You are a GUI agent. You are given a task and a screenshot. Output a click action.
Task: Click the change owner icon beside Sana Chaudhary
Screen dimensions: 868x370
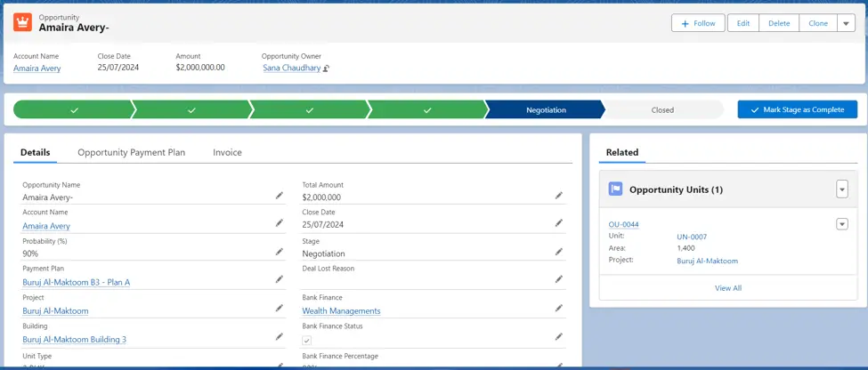(x=327, y=68)
